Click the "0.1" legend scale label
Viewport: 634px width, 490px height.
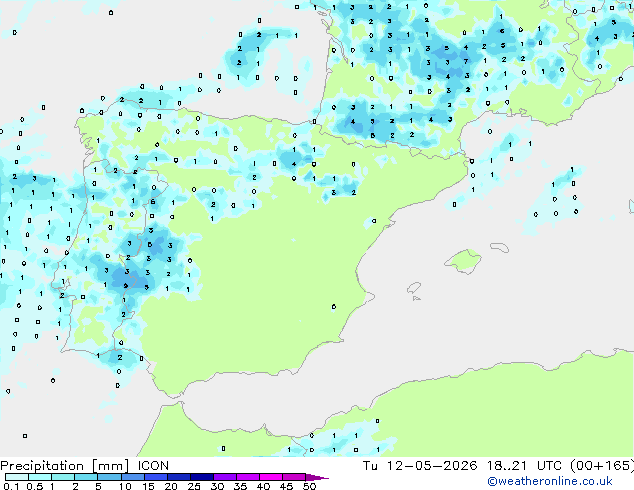point(11,486)
